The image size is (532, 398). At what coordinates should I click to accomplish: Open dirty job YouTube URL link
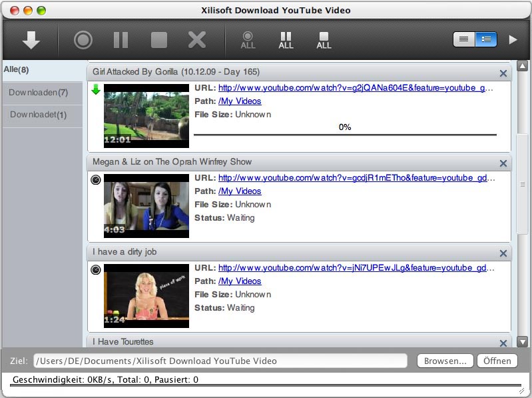356,268
